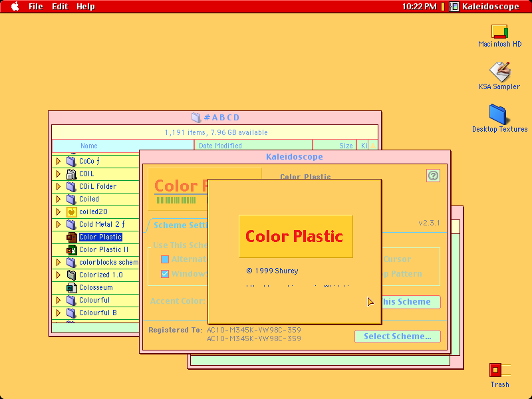Image resolution: width=532 pixels, height=399 pixels.
Task: Toggle the Alternat… checkbox in Kaleidoscope window
Action: pyautogui.click(x=165, y=259)
